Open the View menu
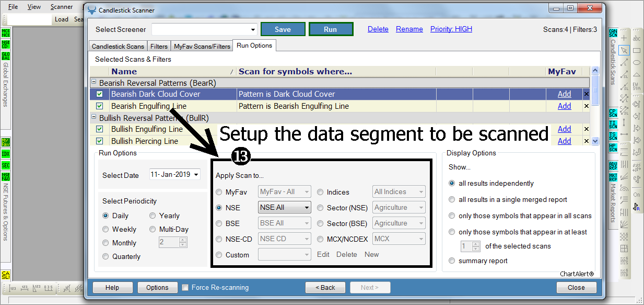The width and height of the screenshot is (644, 305). point(34,7)
